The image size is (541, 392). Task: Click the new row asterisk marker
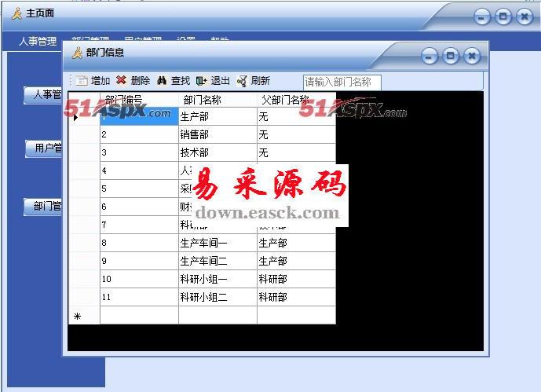(x=77, y=316)
